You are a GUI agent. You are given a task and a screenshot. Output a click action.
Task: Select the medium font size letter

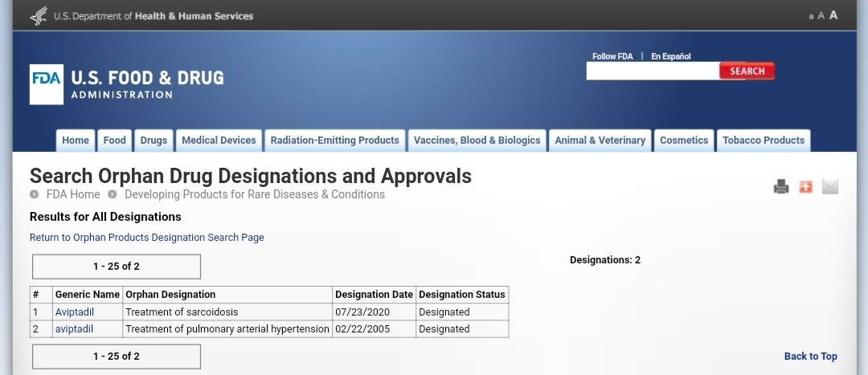pyautogui.click(x=821, y=16)
